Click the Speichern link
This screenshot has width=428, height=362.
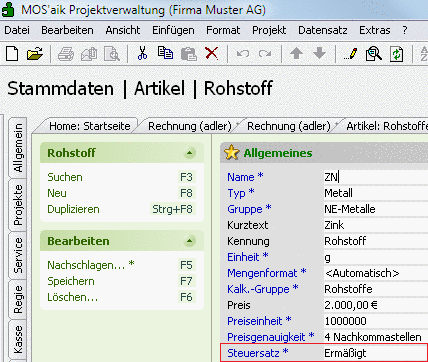(71, 281)
